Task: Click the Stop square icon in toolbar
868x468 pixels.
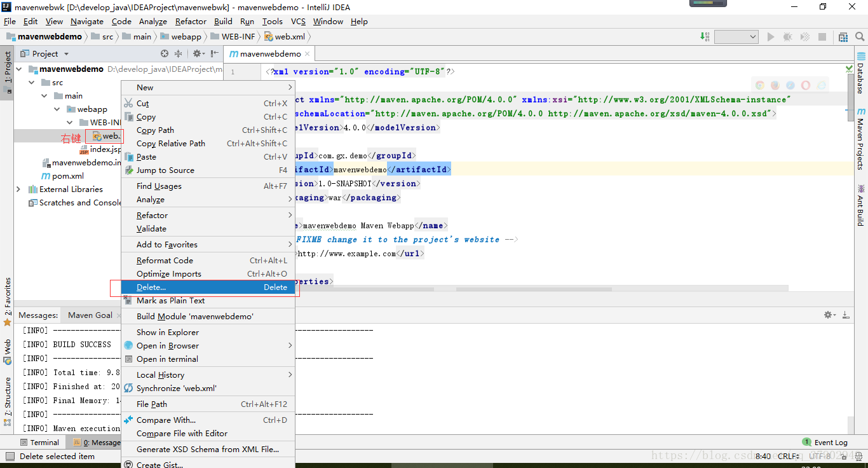Action: pyautogui.click(x=822, y=37)
